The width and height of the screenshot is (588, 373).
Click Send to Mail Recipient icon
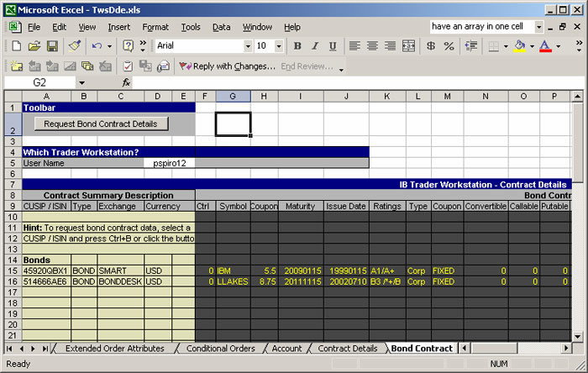(163, 66)
